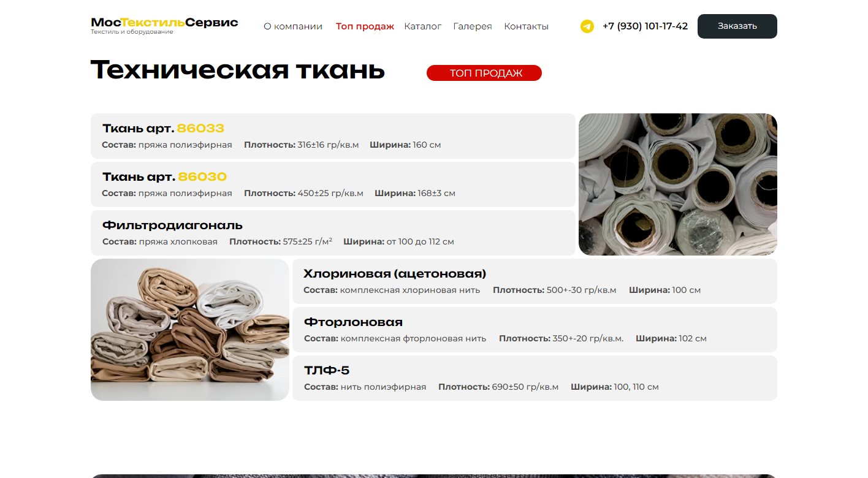
Task: Click the text 316±16 гр/кв.м
Action: (x=328, y=145)
